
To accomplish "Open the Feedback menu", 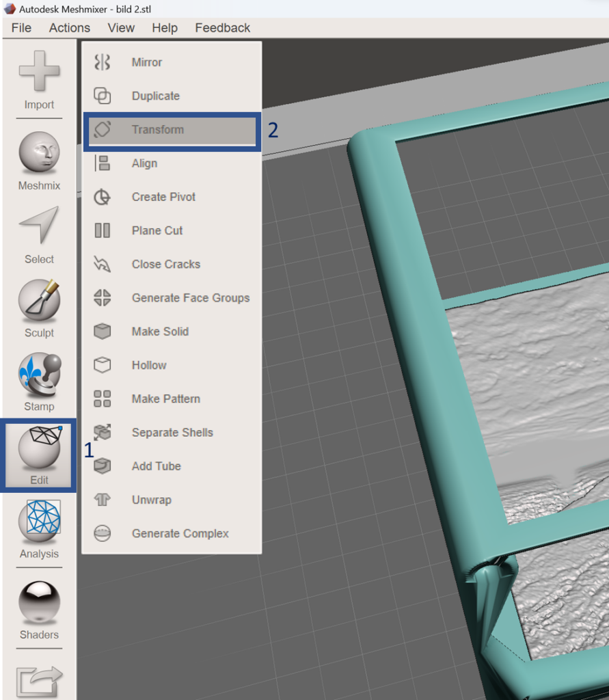I will coord(222,27).
